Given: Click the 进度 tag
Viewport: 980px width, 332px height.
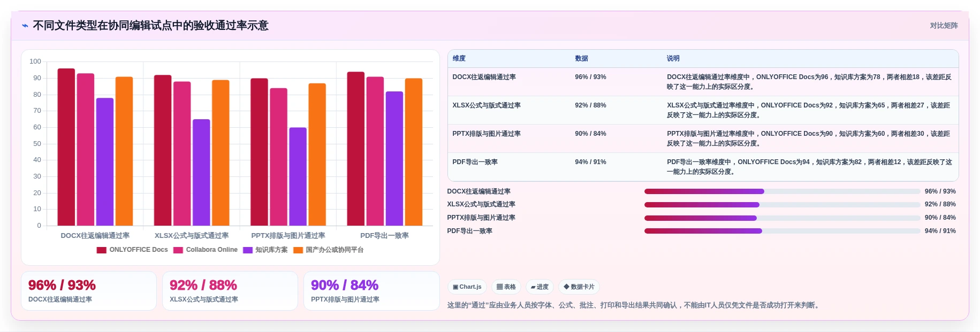Looking at the screenshot, I should [540, 287].
